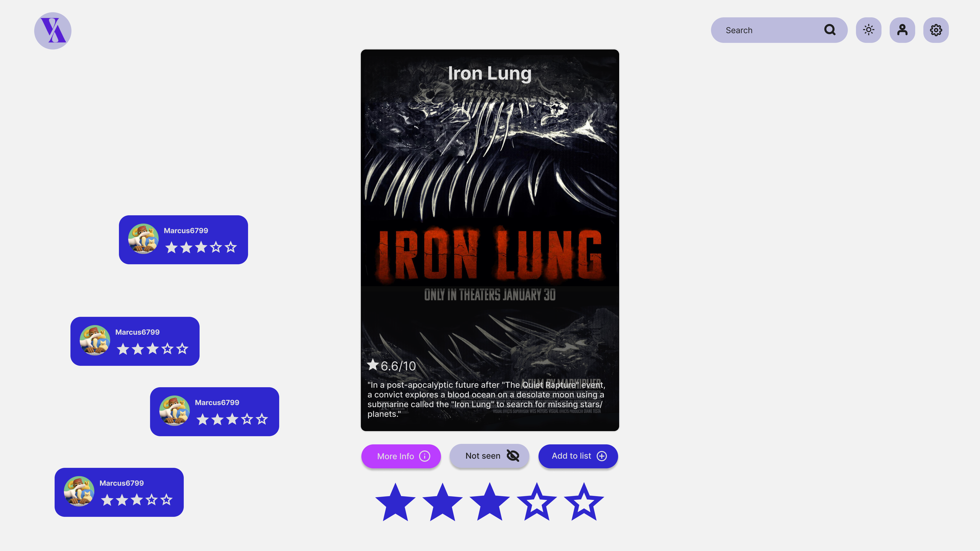
Task: Rate the movie one star
Action: click(395, 503)
